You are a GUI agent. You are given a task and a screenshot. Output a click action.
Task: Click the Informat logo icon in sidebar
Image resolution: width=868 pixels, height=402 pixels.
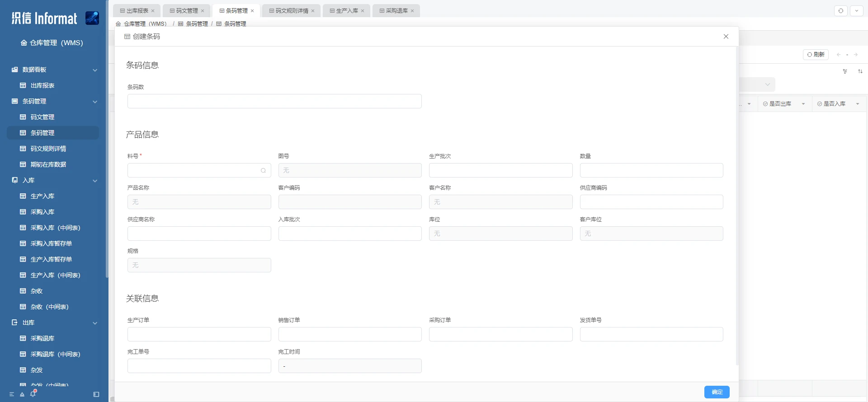coord(92,18)
